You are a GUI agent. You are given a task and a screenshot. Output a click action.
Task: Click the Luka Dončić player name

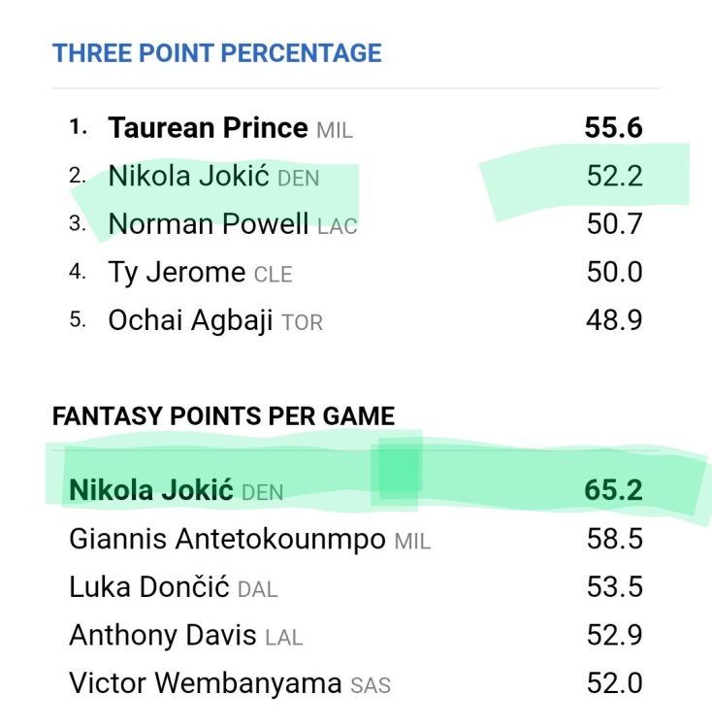pos(149,587)
